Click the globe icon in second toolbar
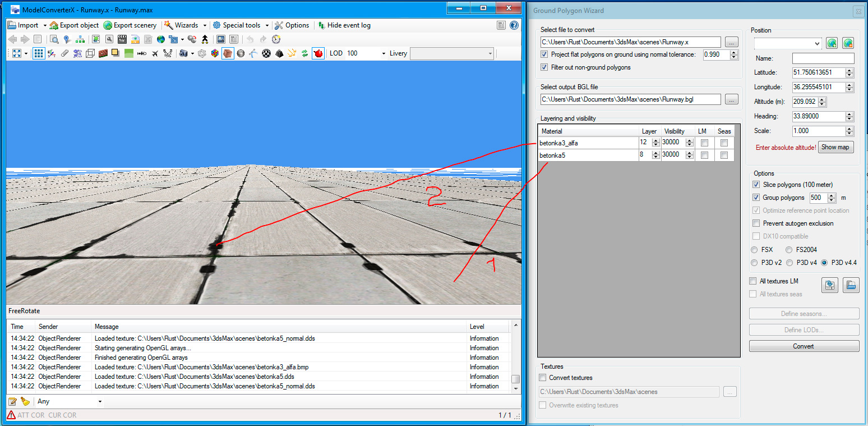868x426 pixels. [161, 39]
